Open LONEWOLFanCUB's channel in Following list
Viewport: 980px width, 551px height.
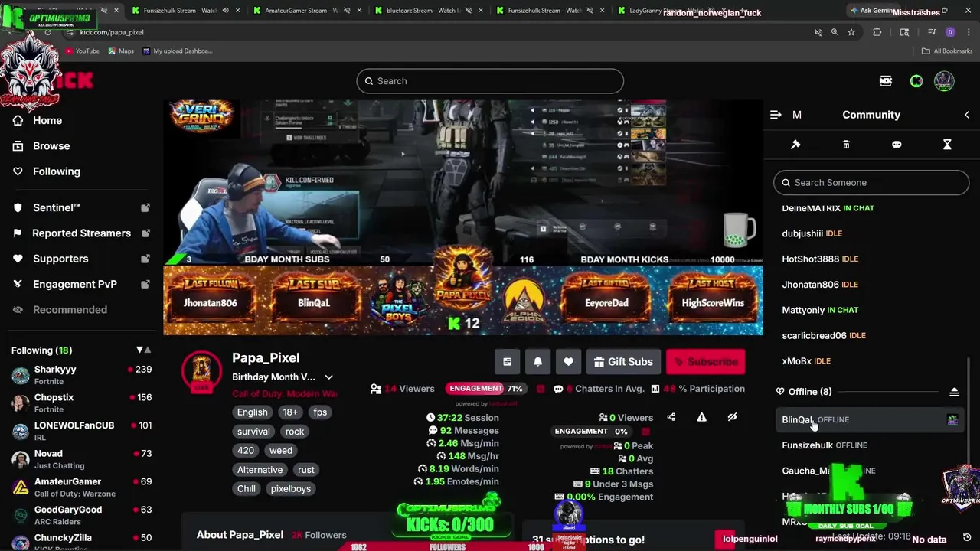(x=81, y=432)
